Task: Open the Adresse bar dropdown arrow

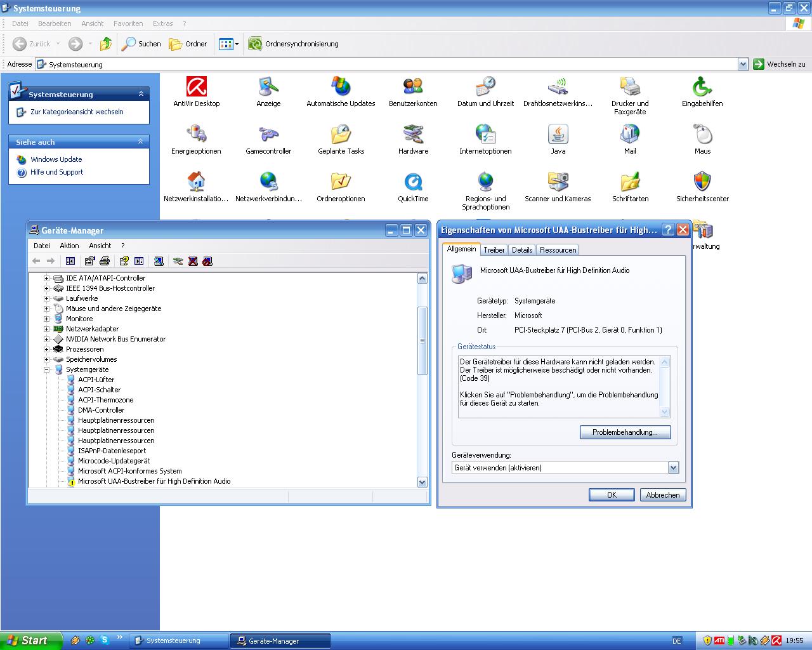Action: (x=743, y=64)
